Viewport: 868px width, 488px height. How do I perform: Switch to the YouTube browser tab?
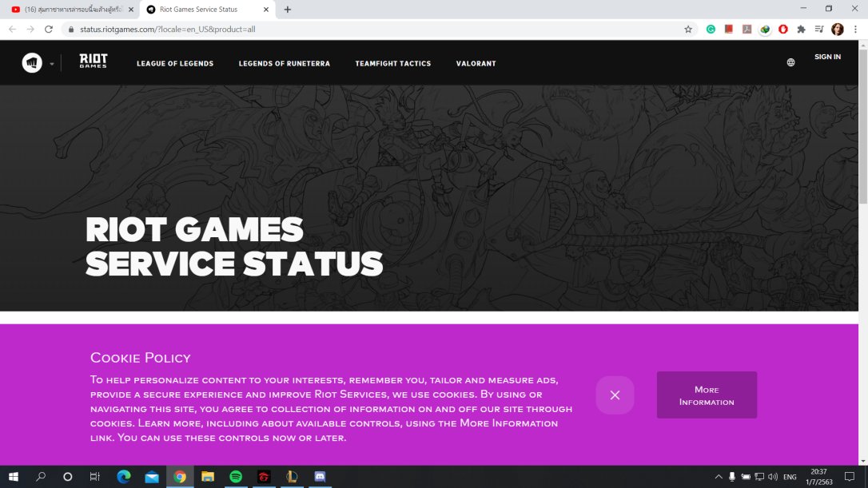(x=72, y=10)
